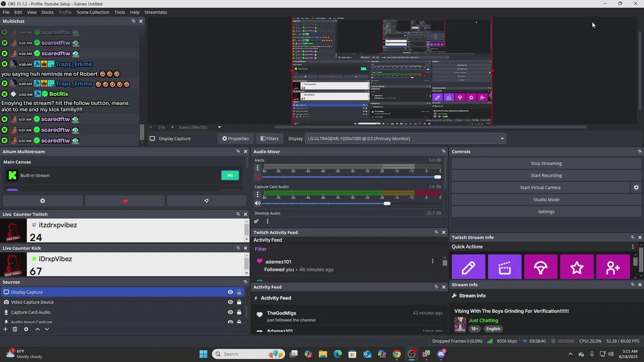
Task: Open the Edit menu
Action: coord(18,12)
